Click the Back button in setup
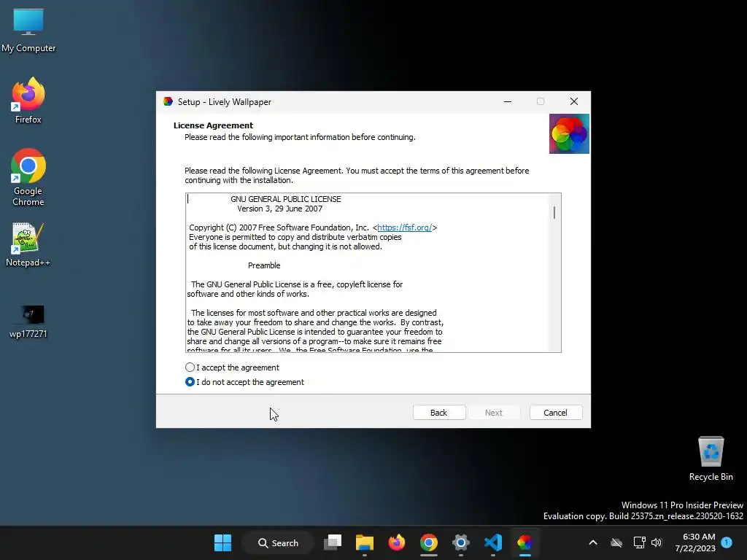This screenshot has width=747, height=560. (438, 413)
